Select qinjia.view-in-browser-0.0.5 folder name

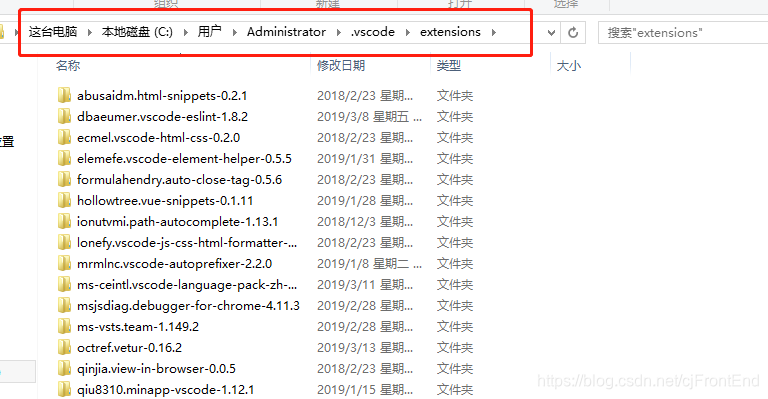pos(156,369)
